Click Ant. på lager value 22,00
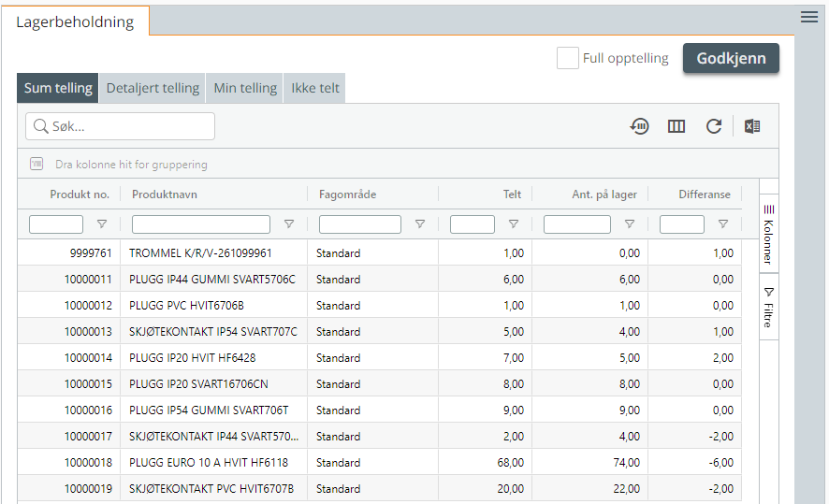The image size is (829, 504). coord(627,489)
